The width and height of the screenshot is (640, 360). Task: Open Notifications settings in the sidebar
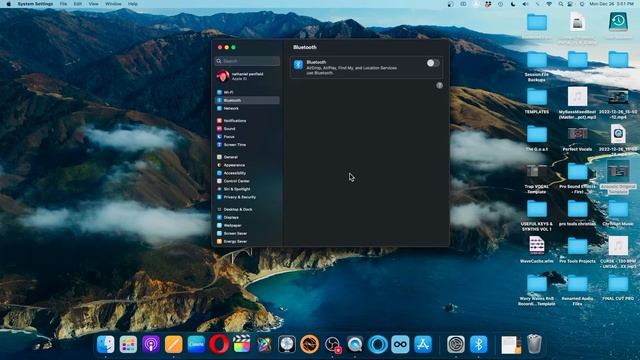[247, 120]
